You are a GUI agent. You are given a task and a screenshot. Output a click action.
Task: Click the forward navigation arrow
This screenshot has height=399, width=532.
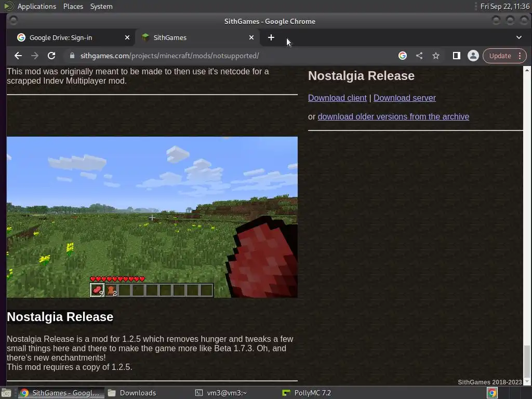coord(35,56)
